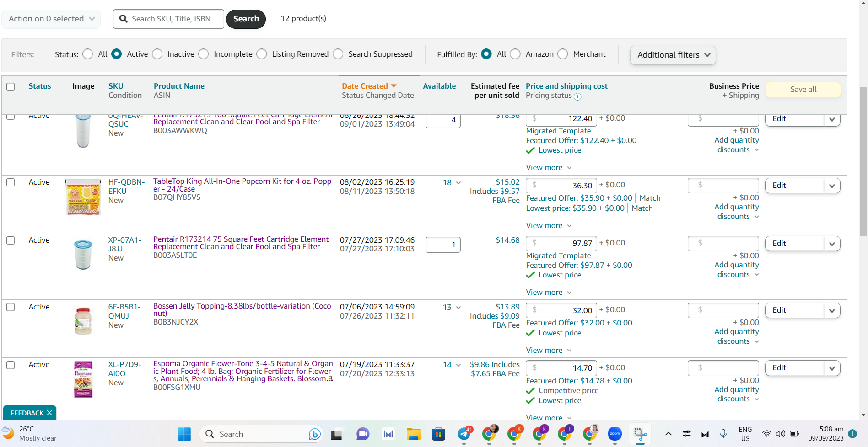Close the Feedback tab with the X icon

(x=49, y=413)
